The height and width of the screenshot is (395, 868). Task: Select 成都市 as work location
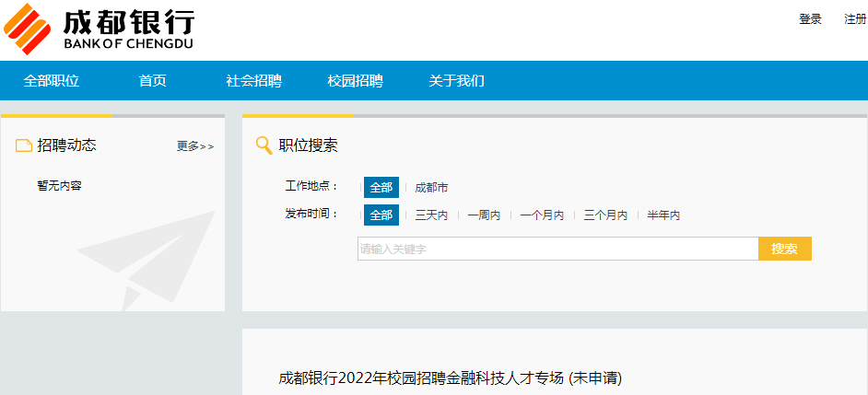(431, 188)
